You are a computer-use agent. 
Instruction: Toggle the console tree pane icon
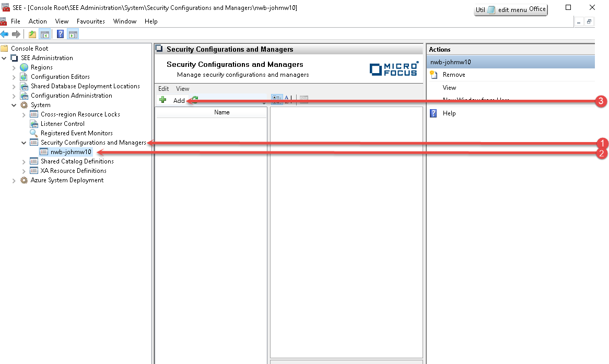[x=45, y=34]
